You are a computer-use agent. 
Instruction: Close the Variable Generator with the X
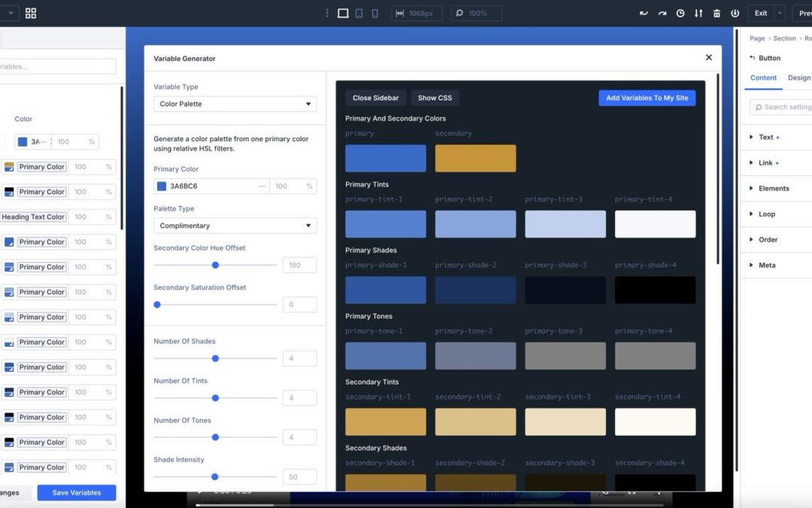(x=709, y=57)
